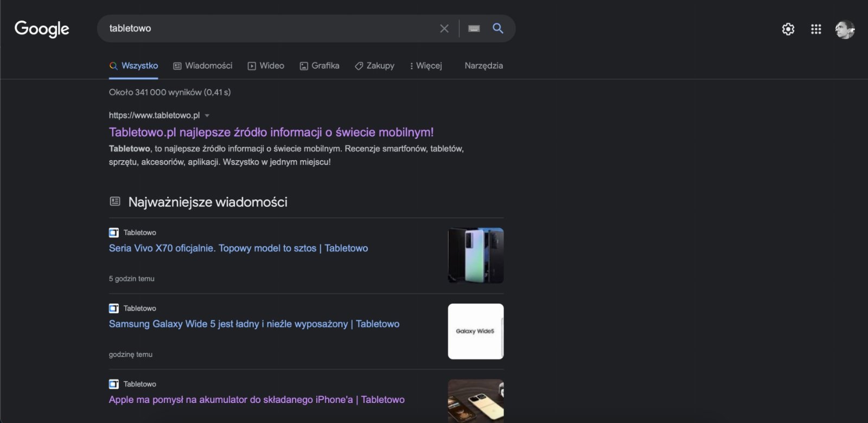Click Tabletowo favicon above Galaxy Wide 5 article
This screenshot has height=423, width=868.
114,308
